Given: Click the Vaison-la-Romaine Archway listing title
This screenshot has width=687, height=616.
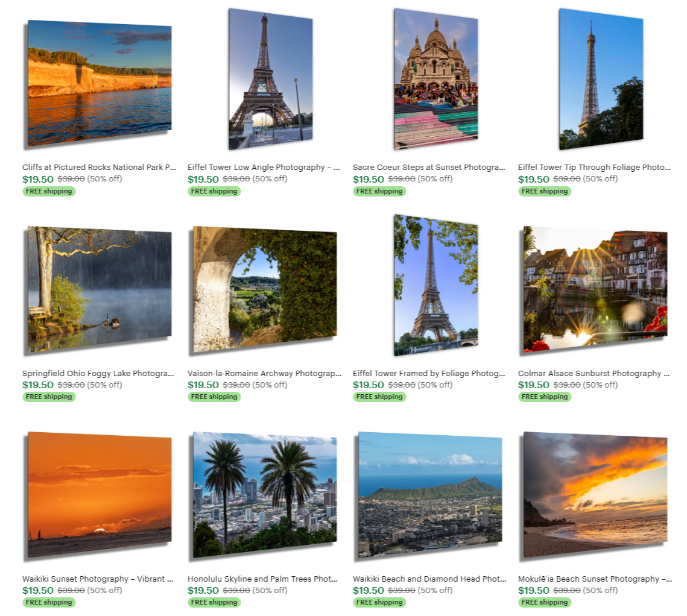Looking at the screenshot, I should point(264,374).
